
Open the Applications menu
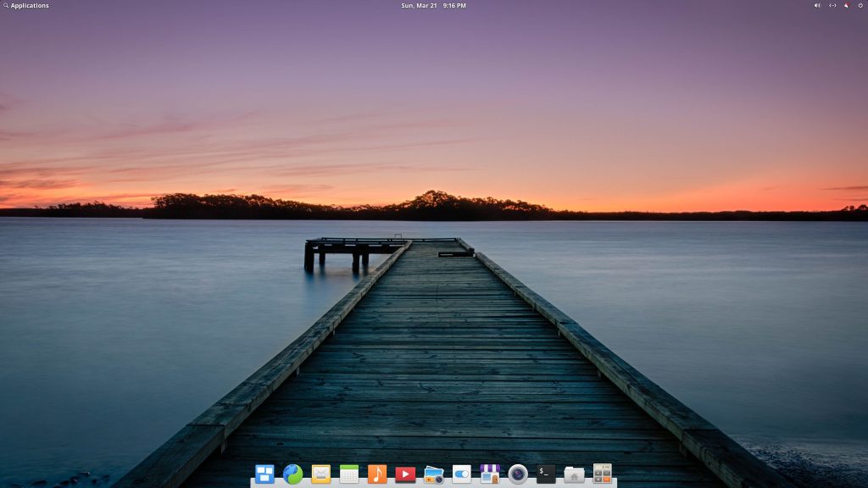25,6
